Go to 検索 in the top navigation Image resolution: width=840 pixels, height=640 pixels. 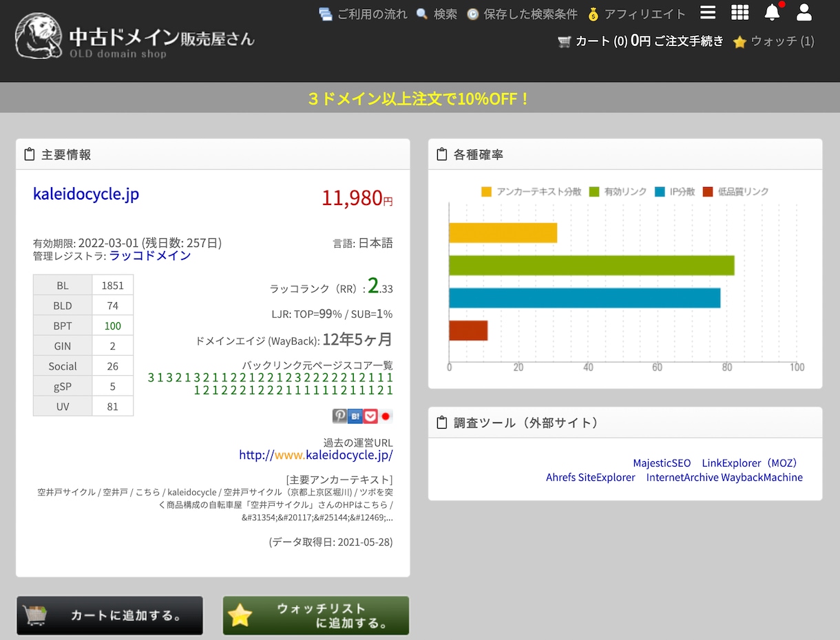pyautogui.click(x=437, y=14)
